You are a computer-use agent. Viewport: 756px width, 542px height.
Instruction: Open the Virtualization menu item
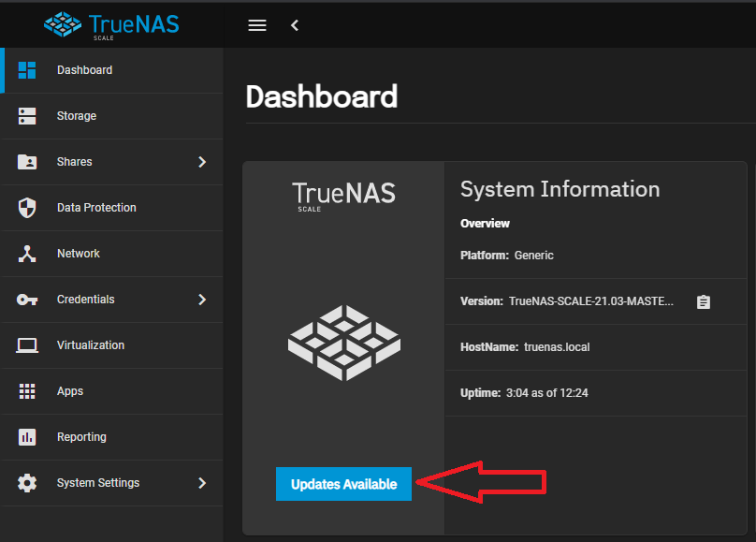pyautogui.click(x=112, y=345)
